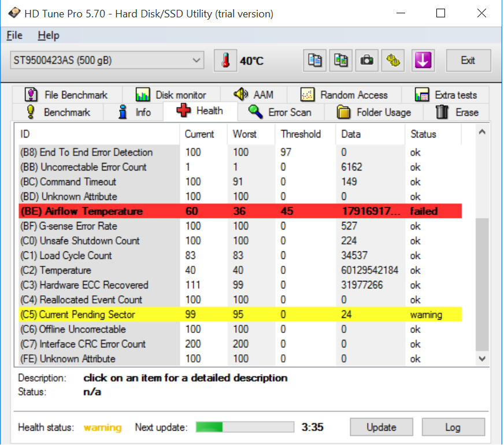
Task: Click the Random Access scatter icon
Action: click(307, 95)
